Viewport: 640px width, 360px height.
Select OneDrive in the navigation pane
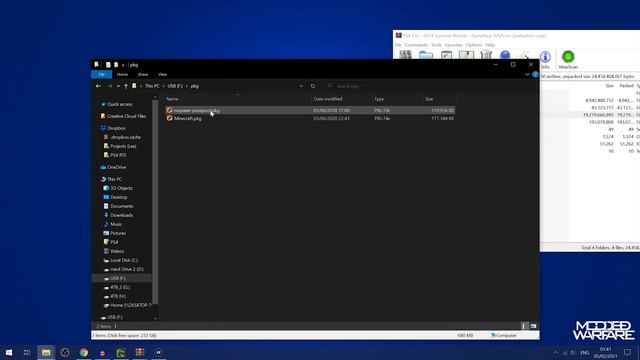click(116, 167)
